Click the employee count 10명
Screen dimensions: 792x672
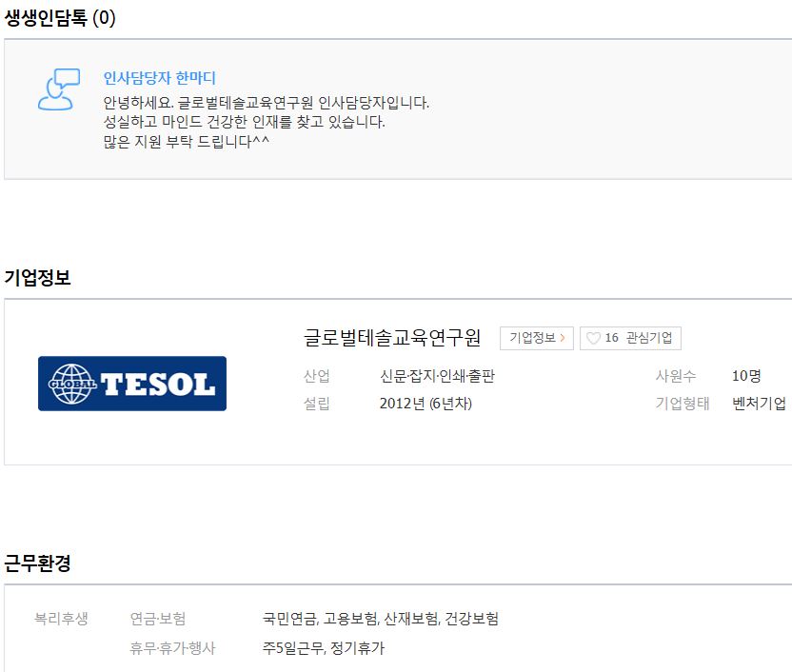[x=746, y=376]
